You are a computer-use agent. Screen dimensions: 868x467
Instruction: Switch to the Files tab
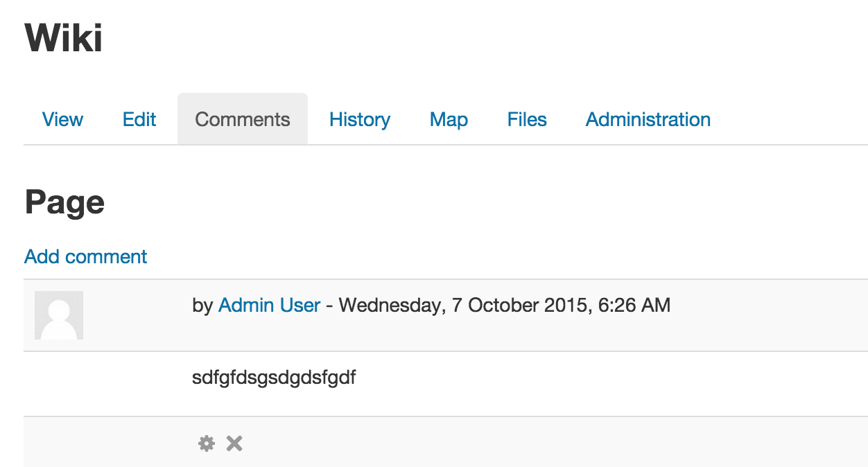pyautogui.click(x=527, y=119)
